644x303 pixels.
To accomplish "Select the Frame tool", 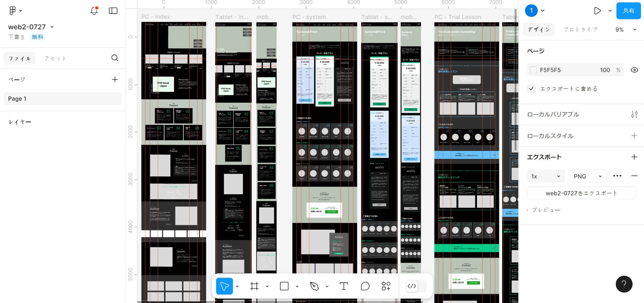I will tap(254, 286).
